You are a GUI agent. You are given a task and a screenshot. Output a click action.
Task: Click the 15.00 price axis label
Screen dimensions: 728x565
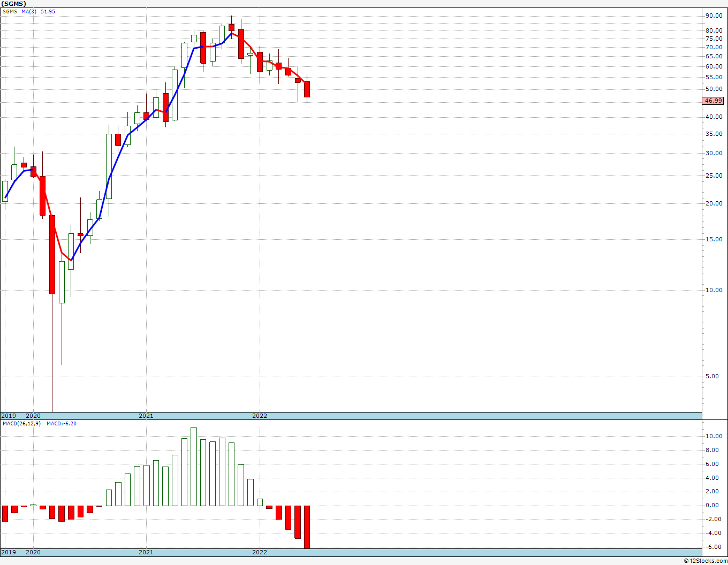(714, 240)
